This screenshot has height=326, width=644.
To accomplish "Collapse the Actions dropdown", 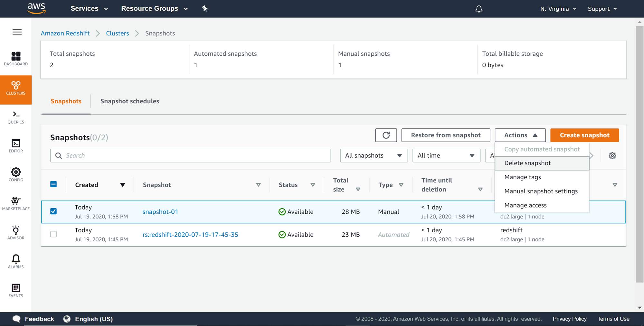I will click(x=520, y=135).
